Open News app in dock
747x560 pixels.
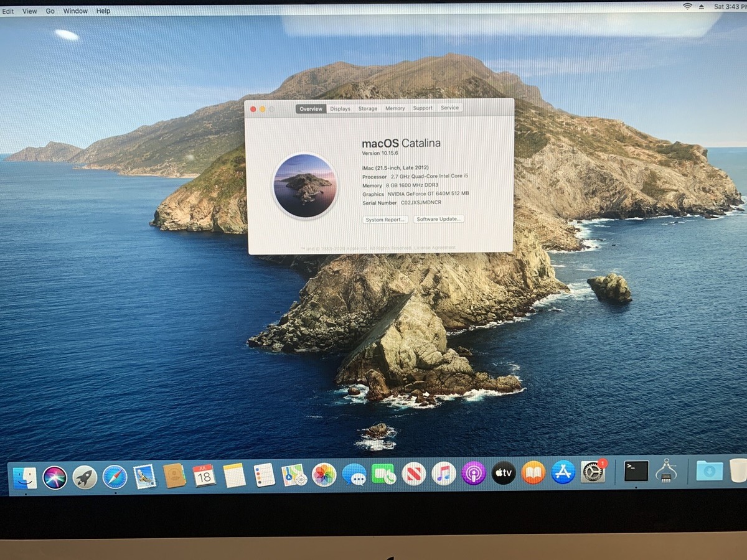click(x=414, y=474)
